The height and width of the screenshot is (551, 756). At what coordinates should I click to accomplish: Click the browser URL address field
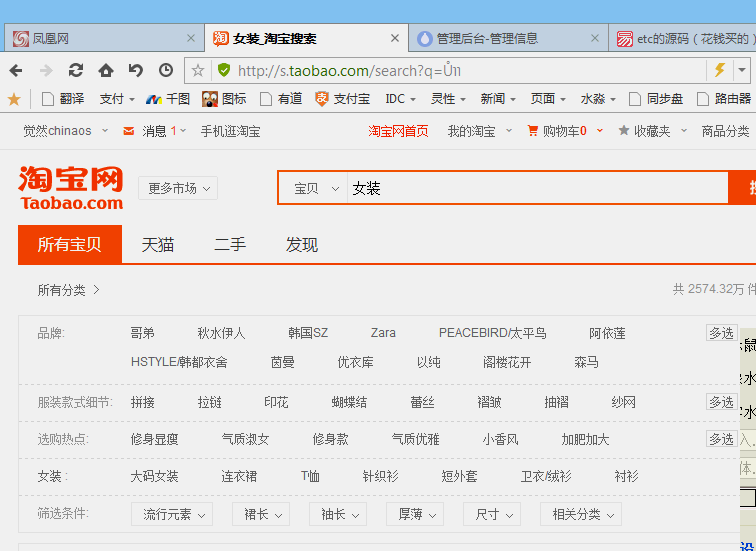coord(460,71)
